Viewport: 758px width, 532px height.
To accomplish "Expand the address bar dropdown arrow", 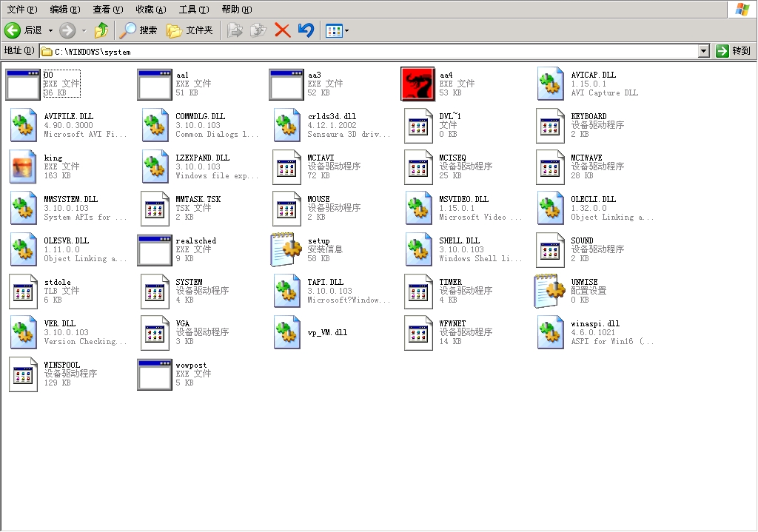I will [704, 51].
